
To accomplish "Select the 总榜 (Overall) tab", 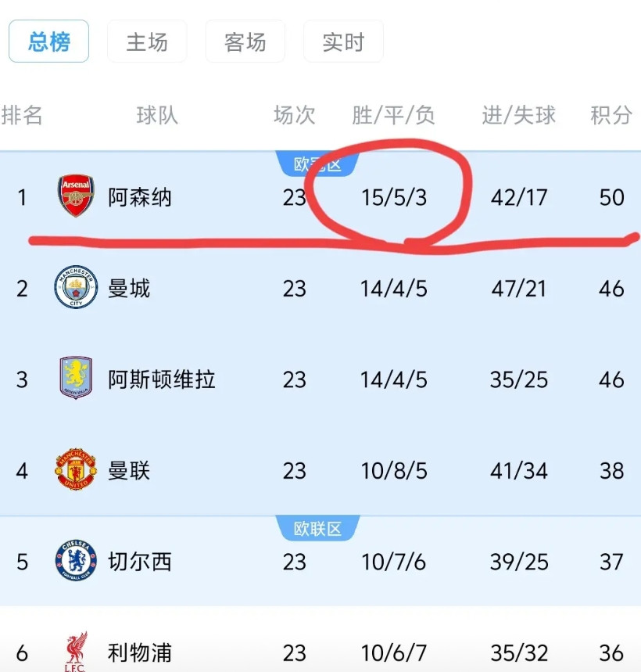I will 48,41.
